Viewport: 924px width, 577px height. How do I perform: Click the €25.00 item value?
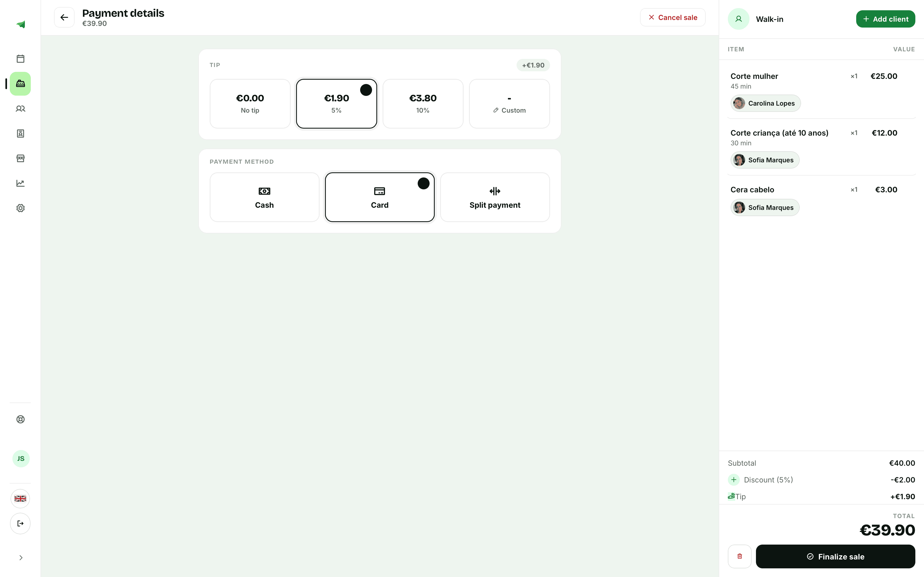(883, 76)
